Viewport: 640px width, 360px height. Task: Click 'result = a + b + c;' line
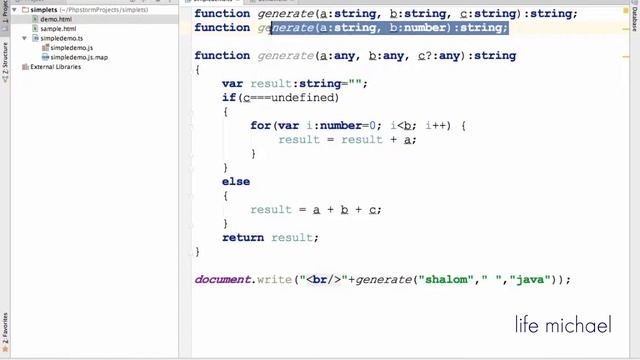pos(316,210)
